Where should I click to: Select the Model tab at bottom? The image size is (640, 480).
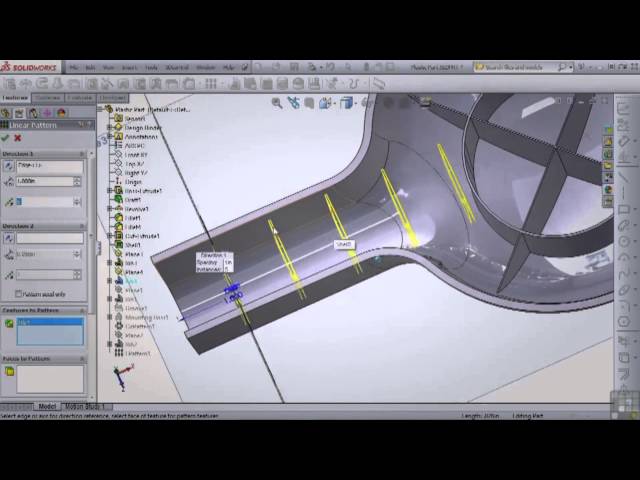[x=47, y=407]
